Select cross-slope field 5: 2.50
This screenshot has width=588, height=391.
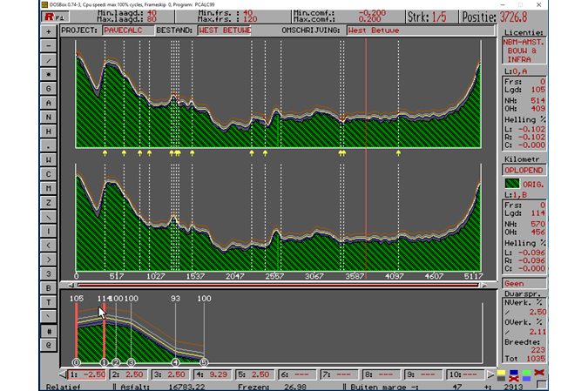coord(254,374)
